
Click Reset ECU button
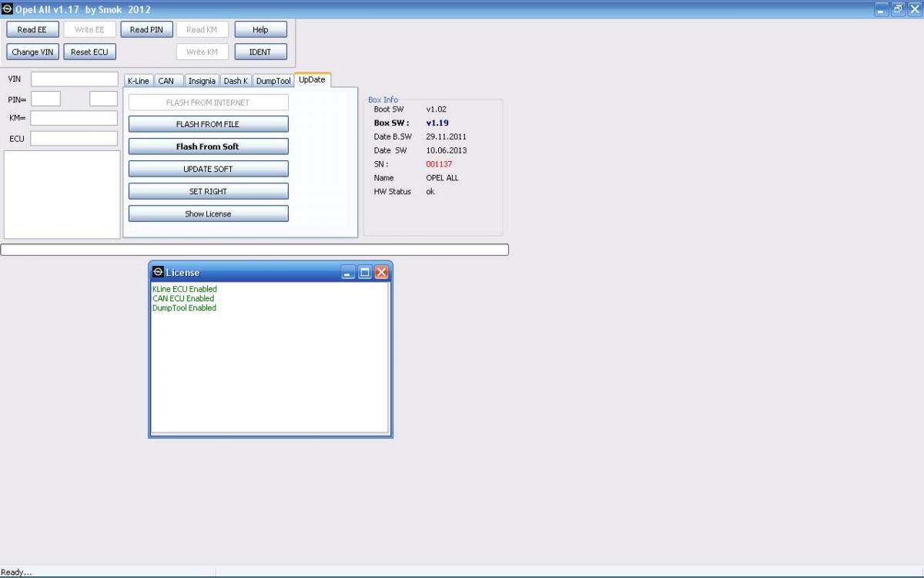(x=89, y=52)
